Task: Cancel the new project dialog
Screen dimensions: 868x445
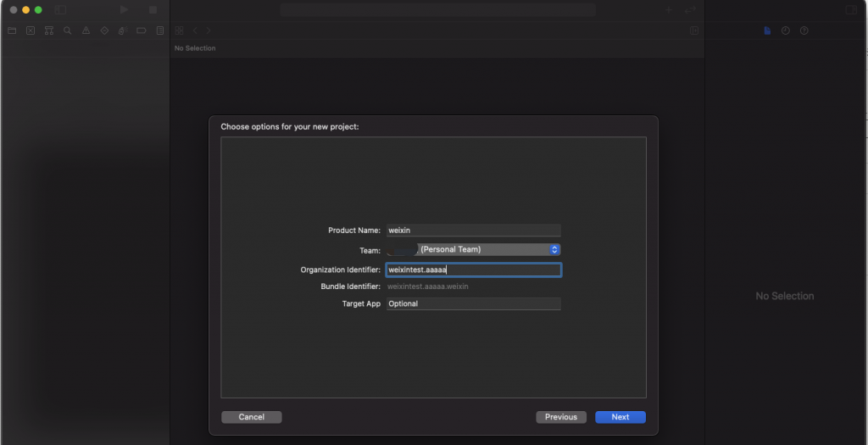Action: point(251,417)
